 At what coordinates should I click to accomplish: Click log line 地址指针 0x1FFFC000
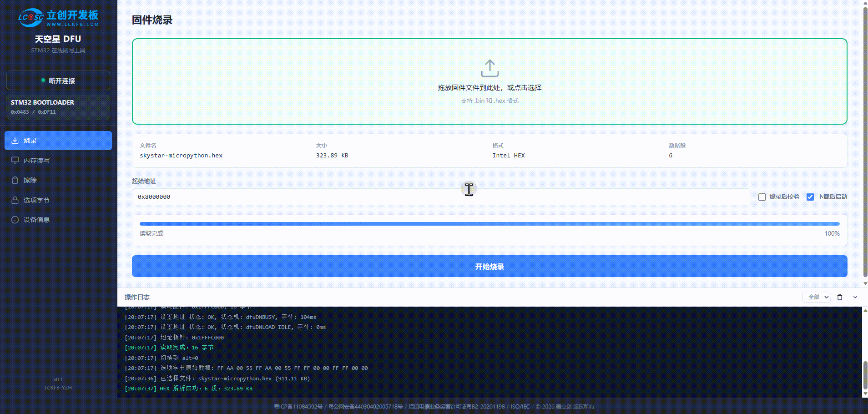pyautogui.click(x=174, y=338)
